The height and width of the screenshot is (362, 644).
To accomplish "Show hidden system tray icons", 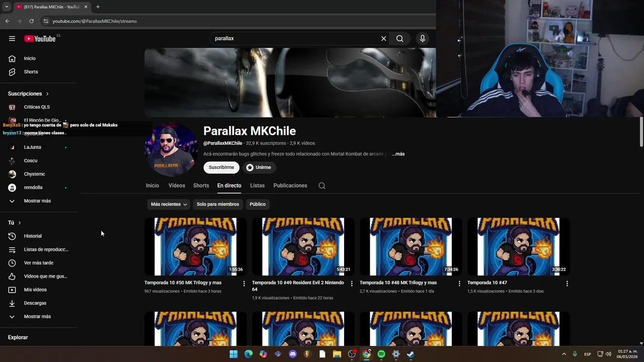I will tap(563, 354).
